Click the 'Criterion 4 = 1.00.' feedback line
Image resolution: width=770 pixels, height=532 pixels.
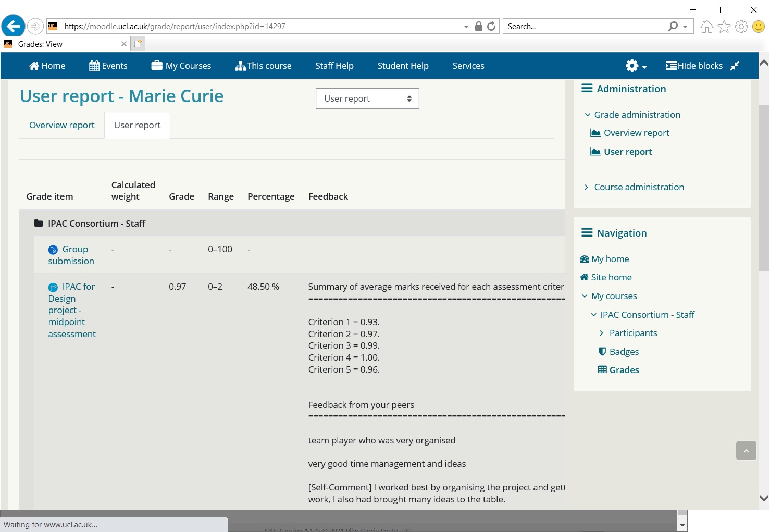pos(344,357)
